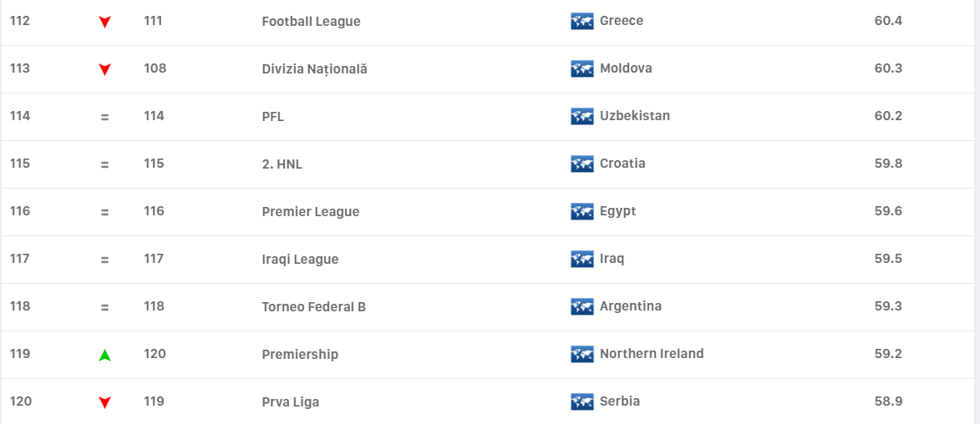Click the flag icon next to Iraq
Image resolution: width=980 pixels, height=424 pixels.
pos(581,259)
